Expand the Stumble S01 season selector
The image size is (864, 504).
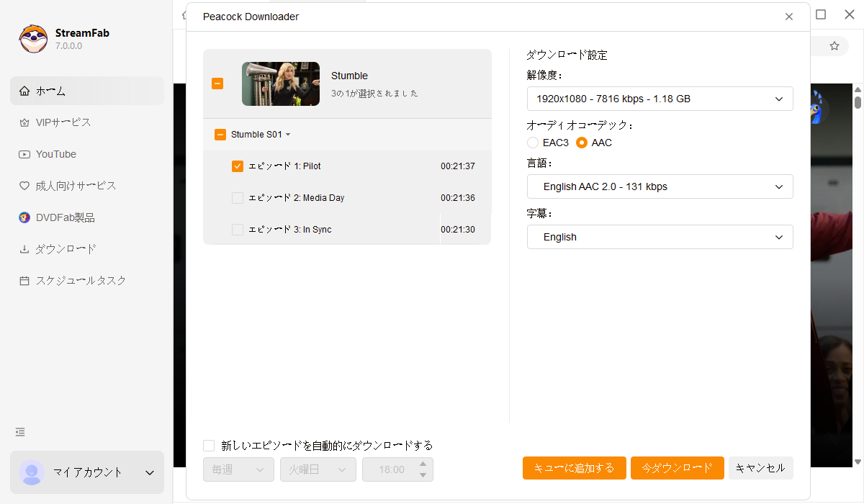click(260, 135)
